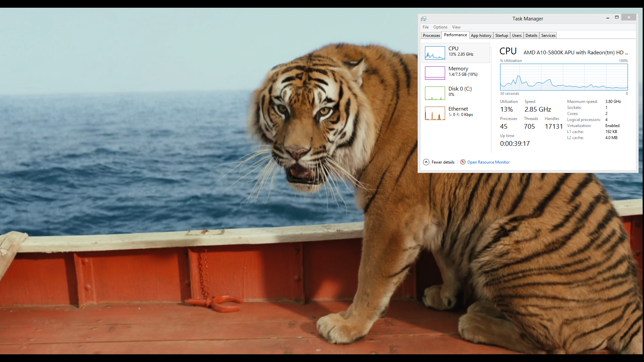644x362 pixels.
Task: Click the Task Manager window title text
Action: tap(528, 19)
